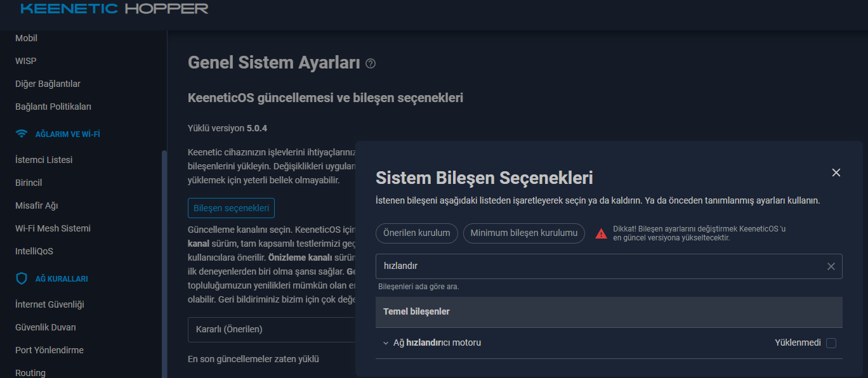Open the Kararlı (Önerilen) channel dropdown

(272, 330)
